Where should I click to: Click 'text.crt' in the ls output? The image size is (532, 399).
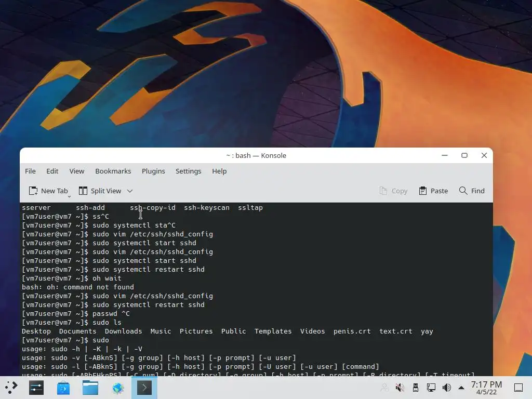pos(395,331)
